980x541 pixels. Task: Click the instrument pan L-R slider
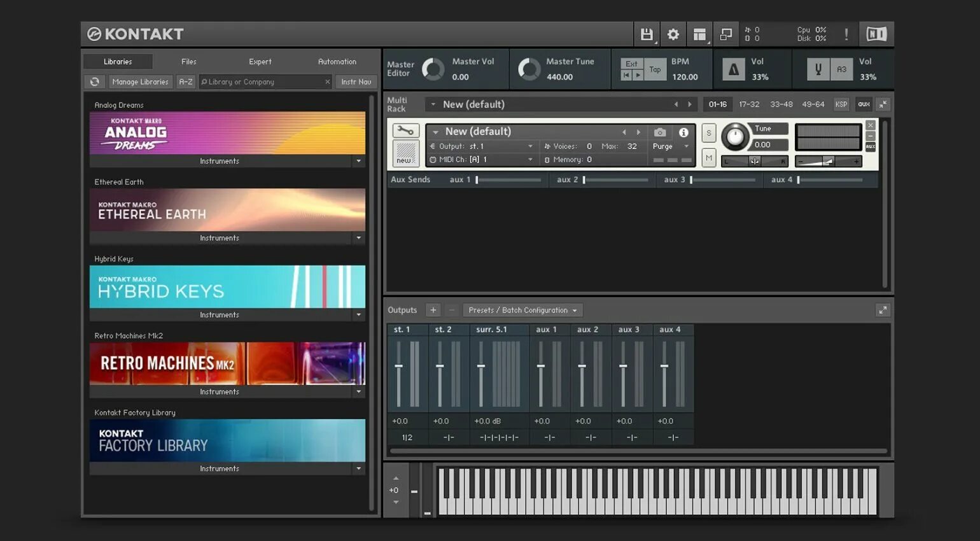[x=755, y=162]
